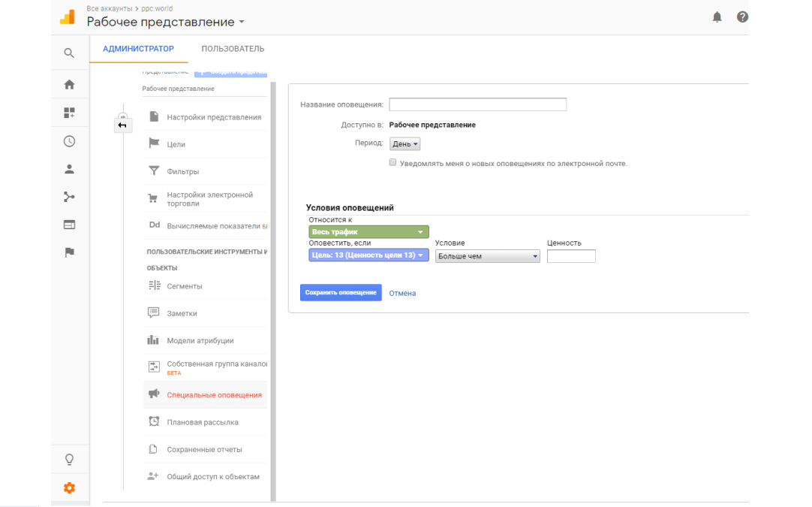This screenshot has width=812, height=507.
Task: Open Модели атрибуции link
Action: click(200, 341)
